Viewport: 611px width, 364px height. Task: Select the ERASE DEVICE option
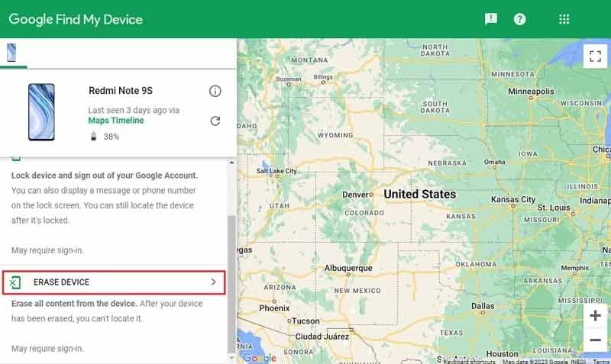click(61, 282)
